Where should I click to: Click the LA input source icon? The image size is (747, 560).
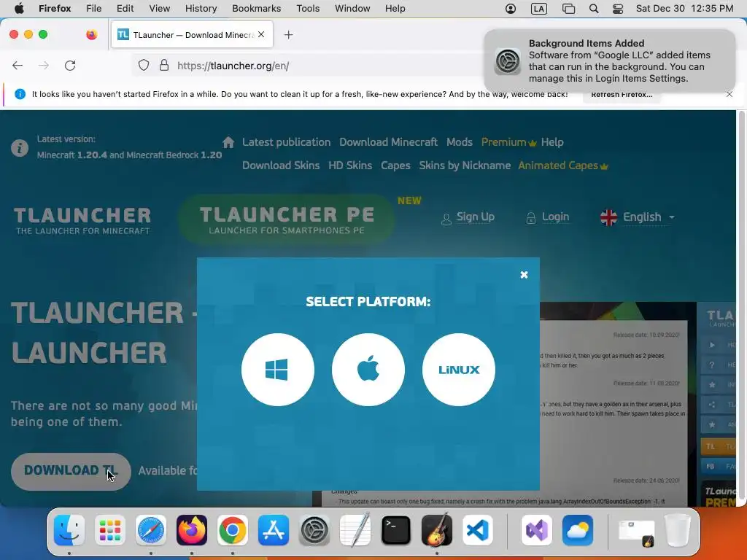pos(539,8)
